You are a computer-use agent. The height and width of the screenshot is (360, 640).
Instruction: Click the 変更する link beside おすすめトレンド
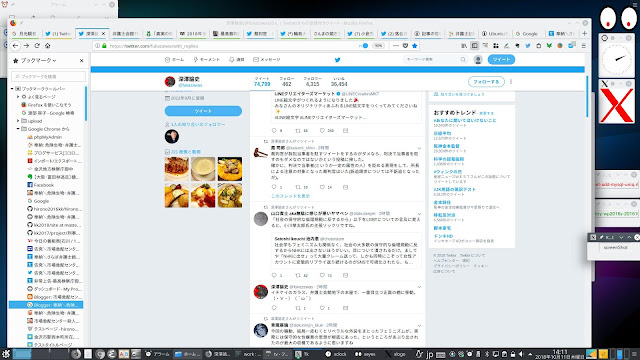click(487, 113)
